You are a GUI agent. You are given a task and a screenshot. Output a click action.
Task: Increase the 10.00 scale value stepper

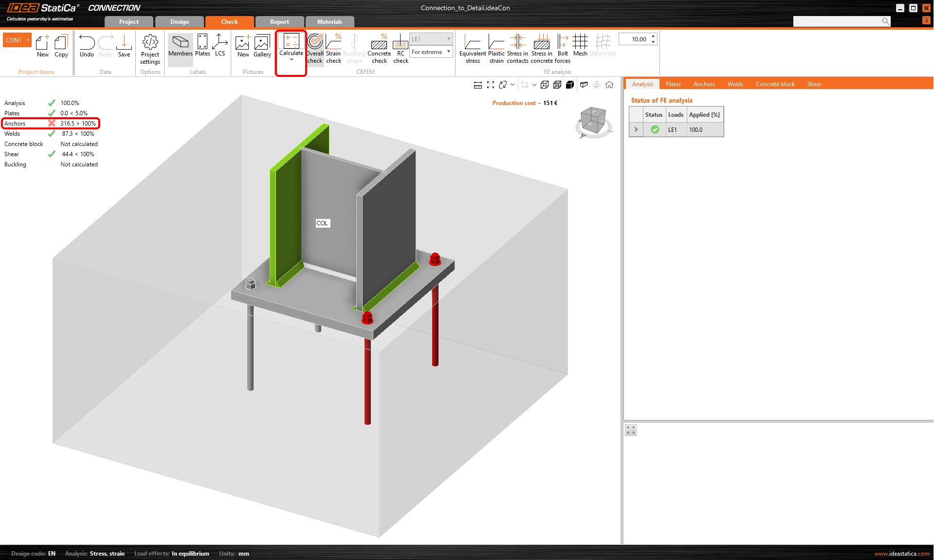tap(653, 36)
